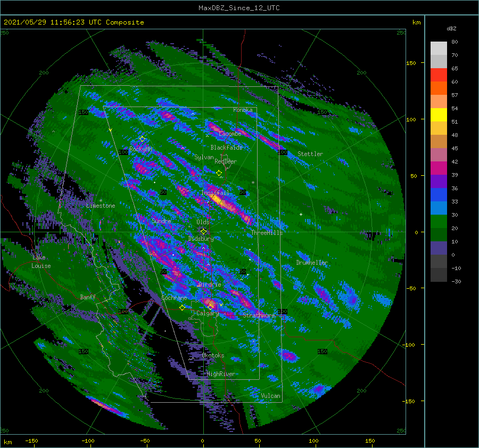Click the 2021/05/29 11:56:23 UTC timestamp
479x448 pixels.
coord(53,22)
